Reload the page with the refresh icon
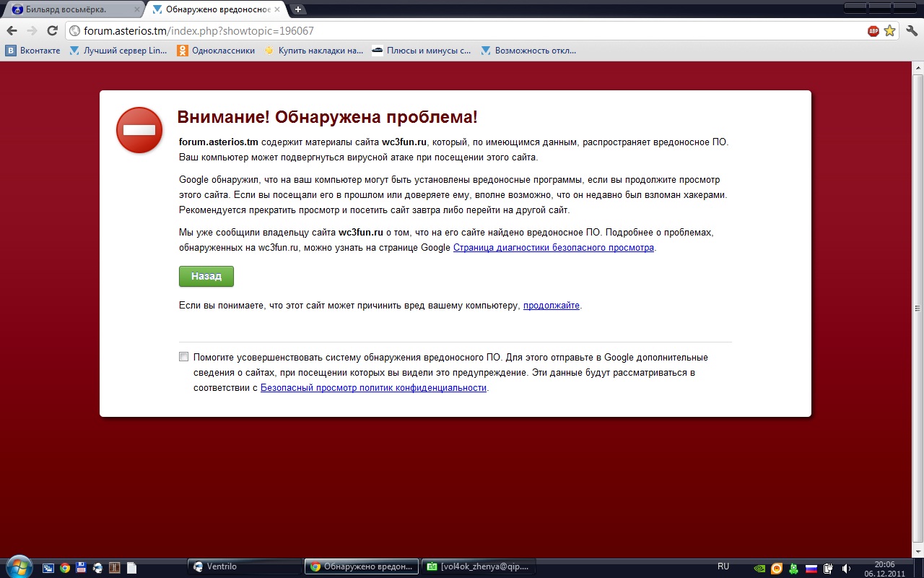 point(52,31)
